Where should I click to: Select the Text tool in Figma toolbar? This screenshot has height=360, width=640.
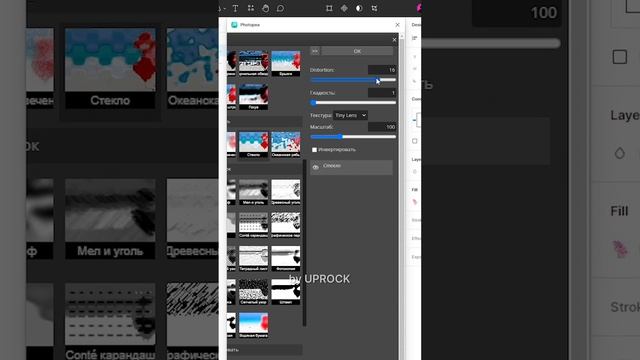[x=236, y=8]
